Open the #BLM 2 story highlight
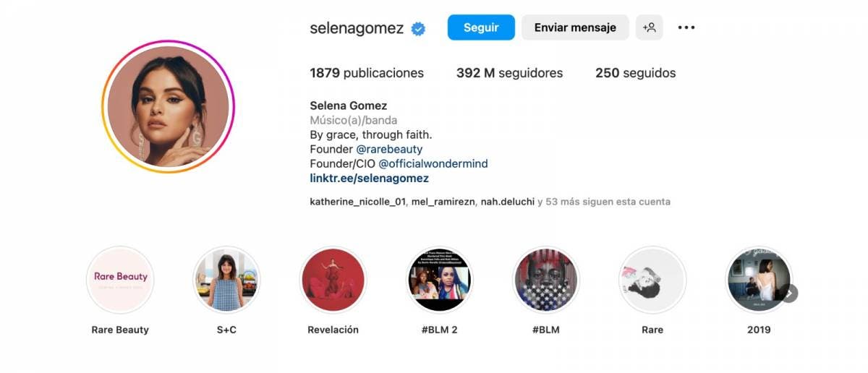The width and height of the screenshot is (868, 373). click(x=440, y=280)
